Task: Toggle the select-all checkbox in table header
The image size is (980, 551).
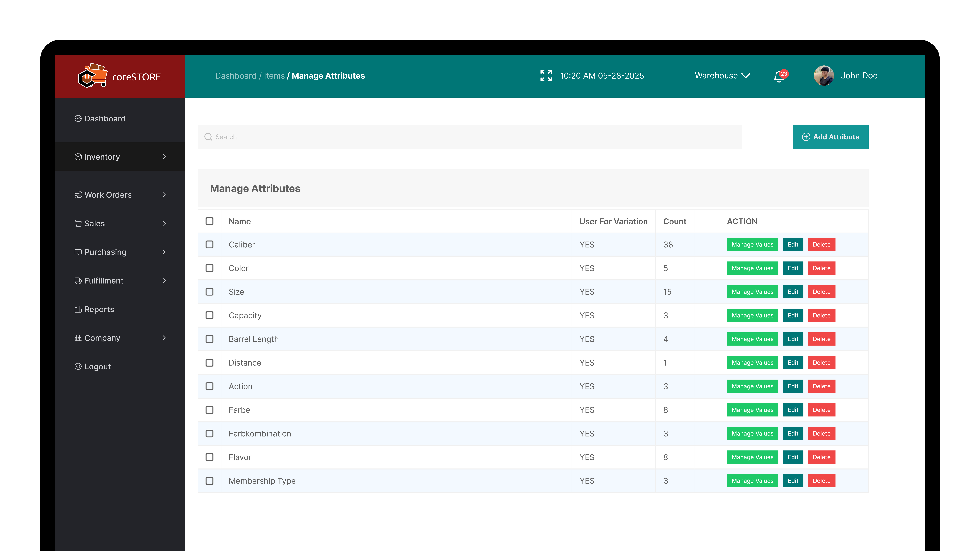Action: [210, 221]
